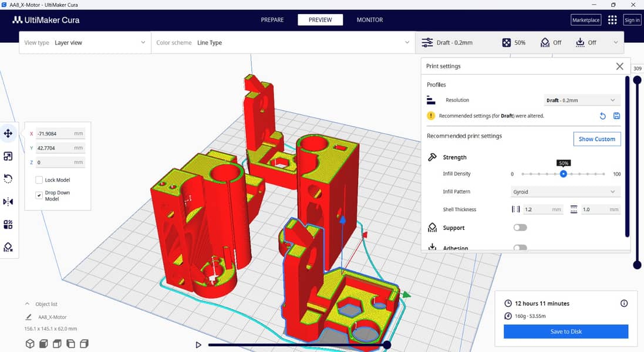644x352 pixels.
Task: Click the simulation path slider handle
Action: click(x=386, y=345)
